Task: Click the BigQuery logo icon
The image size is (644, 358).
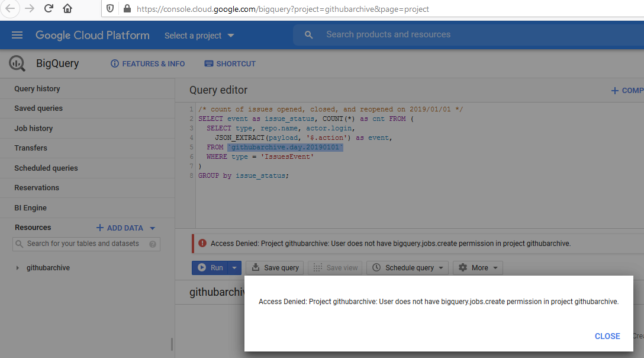Action: tap(17, 63)
